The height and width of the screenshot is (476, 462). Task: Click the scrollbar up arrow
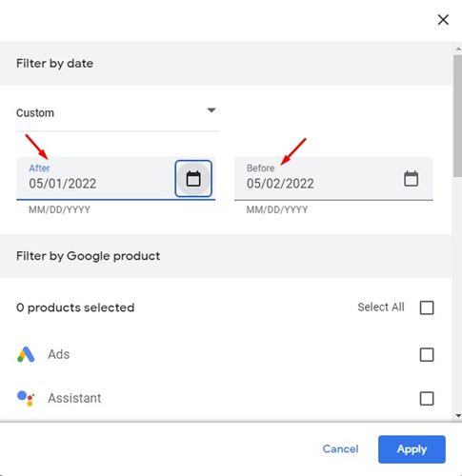point(458,50)
